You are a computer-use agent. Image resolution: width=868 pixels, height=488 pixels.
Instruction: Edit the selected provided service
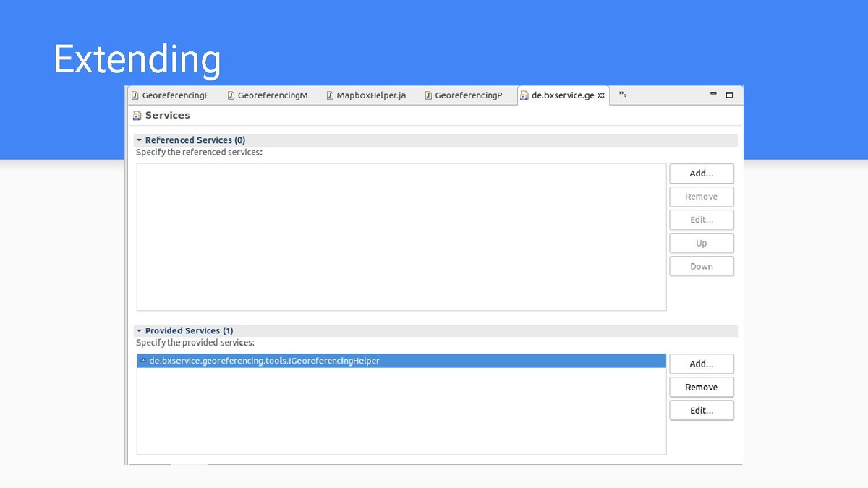tap(701, 411)
